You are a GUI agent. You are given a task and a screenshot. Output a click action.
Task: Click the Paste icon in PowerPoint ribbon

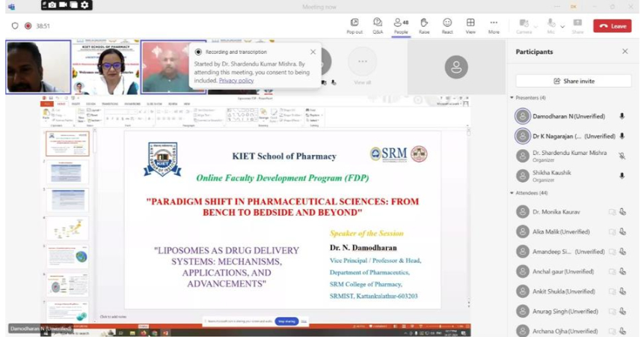(x=46, y=115)
